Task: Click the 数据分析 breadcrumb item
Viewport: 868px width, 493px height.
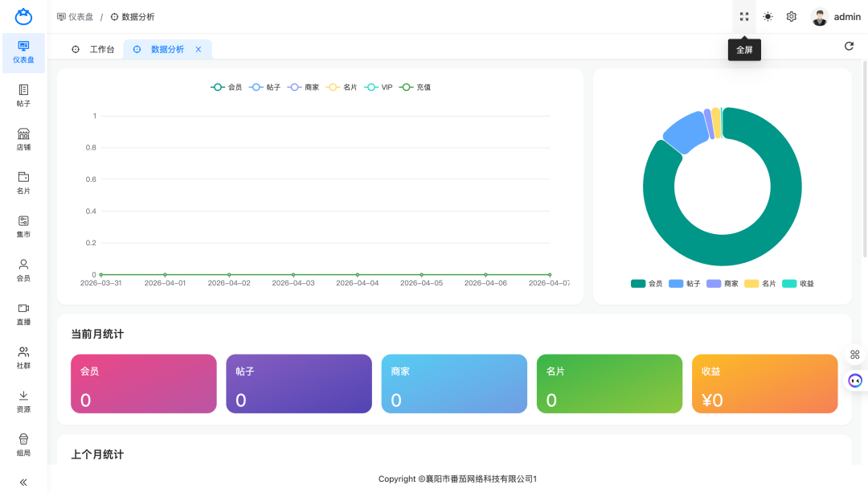Action: click(x=133, y=17)
